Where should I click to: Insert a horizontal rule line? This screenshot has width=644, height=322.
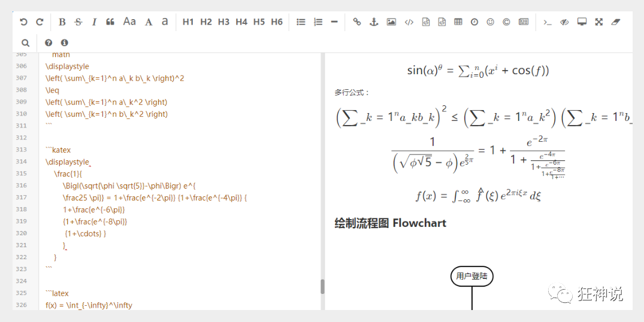coord(334,22)
